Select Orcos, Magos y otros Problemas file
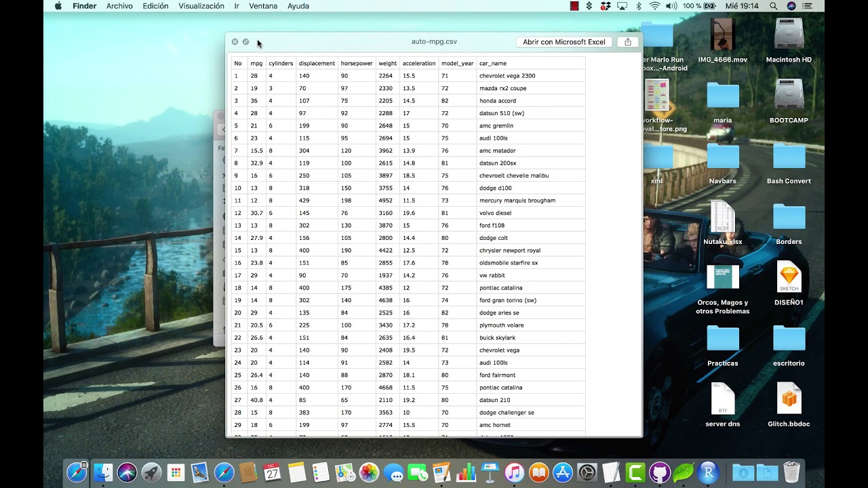868x488 pixels. pyautogui.click(x=723, y=288)
